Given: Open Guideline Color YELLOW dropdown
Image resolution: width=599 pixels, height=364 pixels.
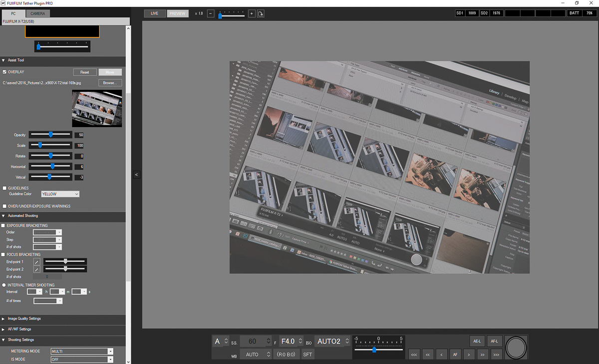Looking at the screenshot, I should 60,194.
